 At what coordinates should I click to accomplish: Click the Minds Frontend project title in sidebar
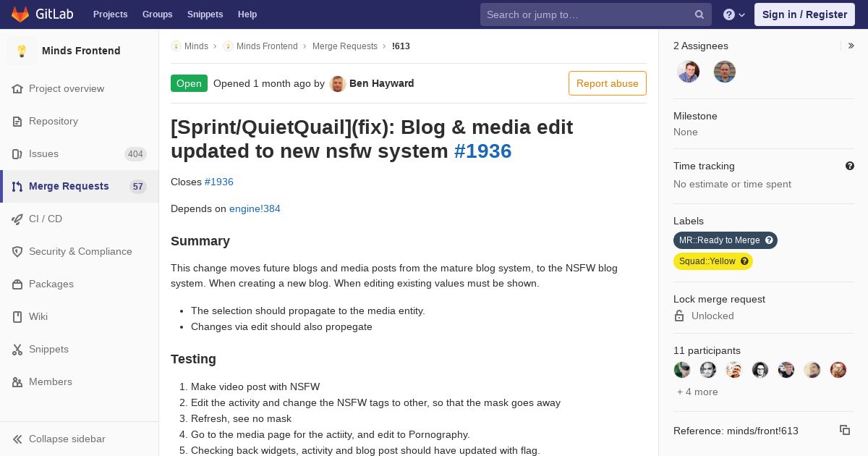(81, 51)
